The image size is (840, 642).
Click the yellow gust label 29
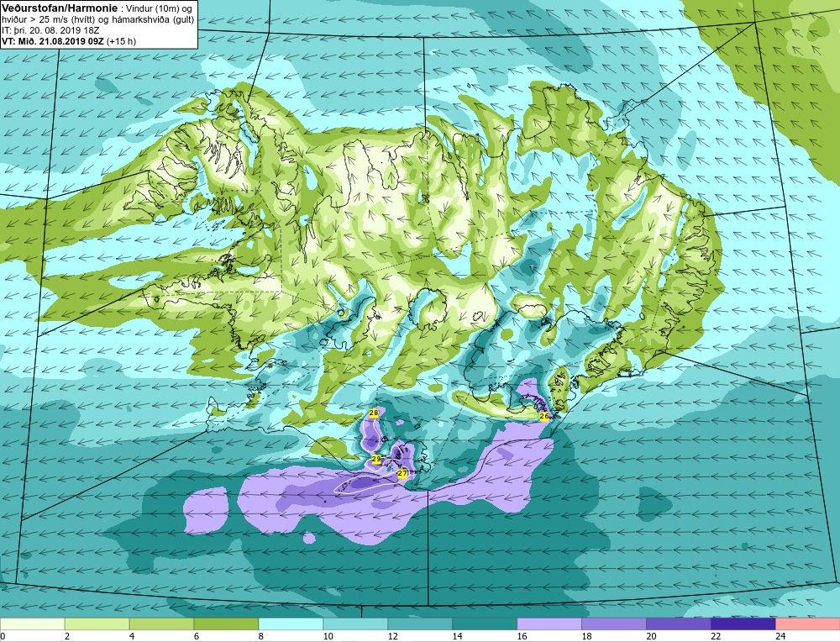[x=375, y=460]
